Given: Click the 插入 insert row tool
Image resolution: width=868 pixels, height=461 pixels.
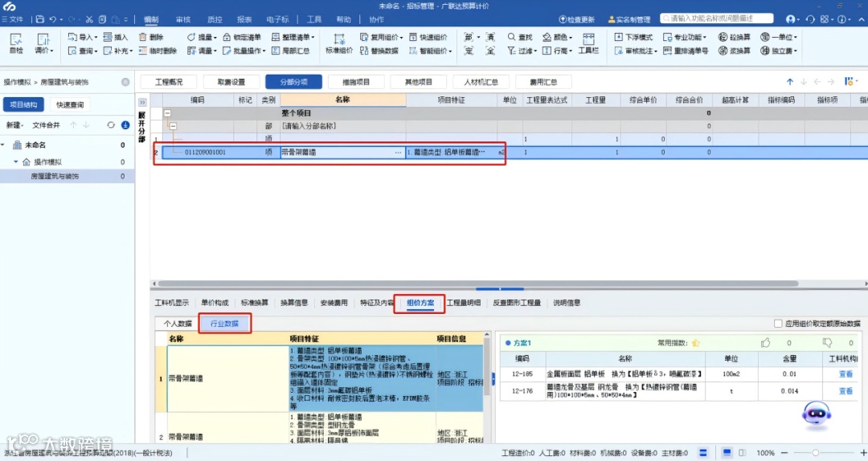Looking at the screenshot, I should point(115,37).
